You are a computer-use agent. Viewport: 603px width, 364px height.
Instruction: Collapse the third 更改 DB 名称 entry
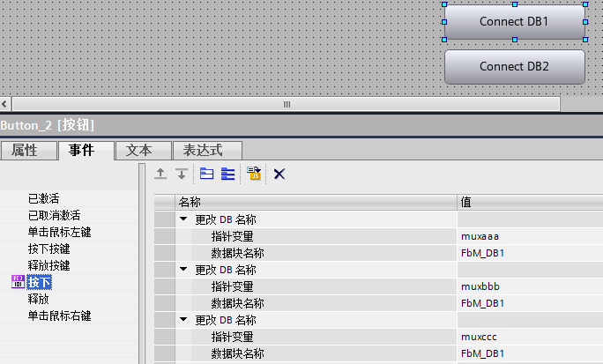click(183, 320)
